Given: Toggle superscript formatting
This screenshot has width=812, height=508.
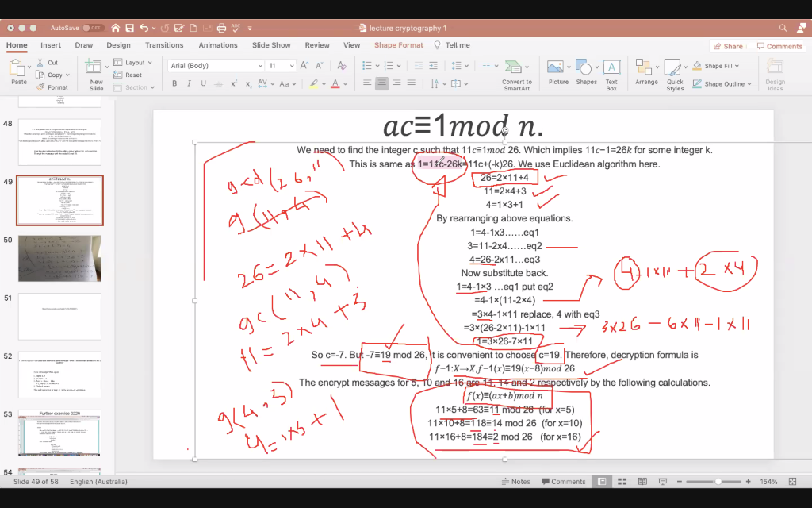Looking at the screenshot, I should coord(234,84).
